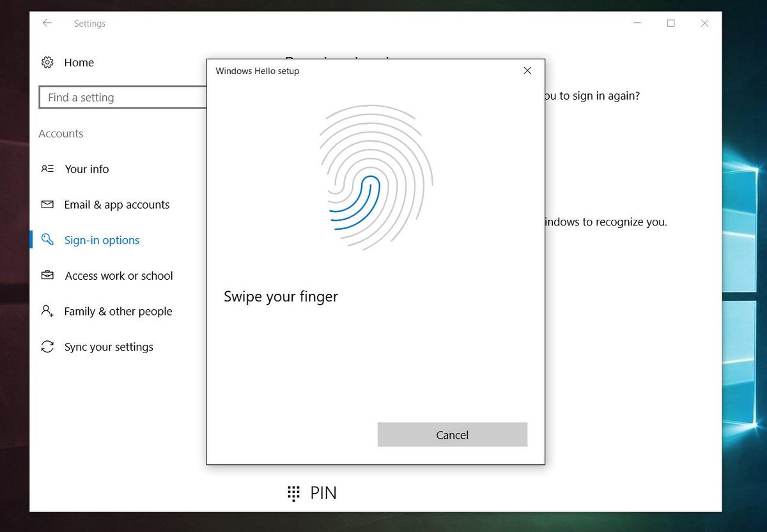Select Email & app accounts entry
The width and height of the screenshot is (767, 532).
[x=117, y=204]
